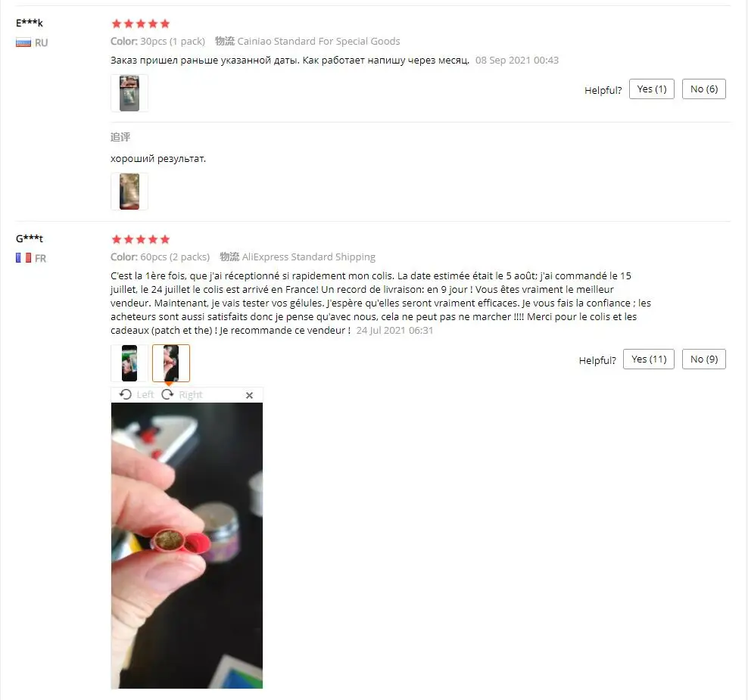Select the highlighted second photo thumbnail

pyautogui.click(x=171, y=363)
